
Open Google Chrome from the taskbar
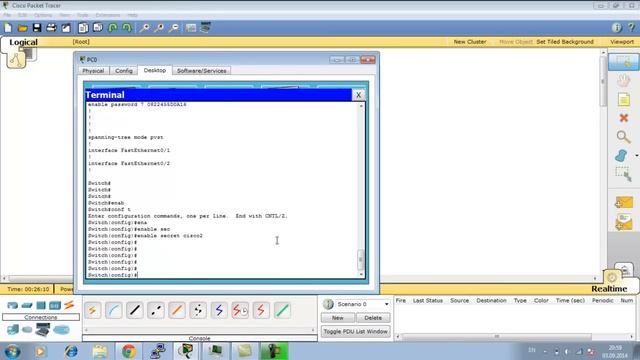[129, 351]
